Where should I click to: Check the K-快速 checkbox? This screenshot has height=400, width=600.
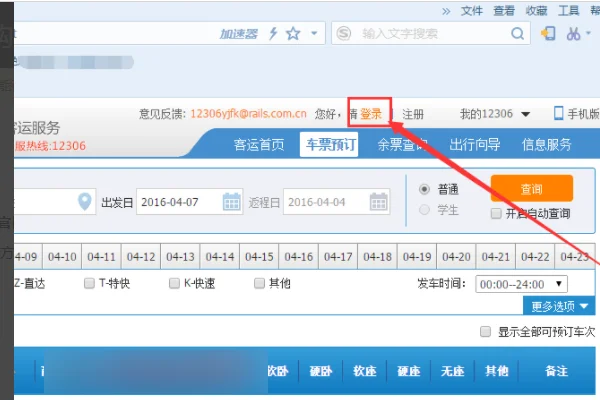(x=174, y=283)
